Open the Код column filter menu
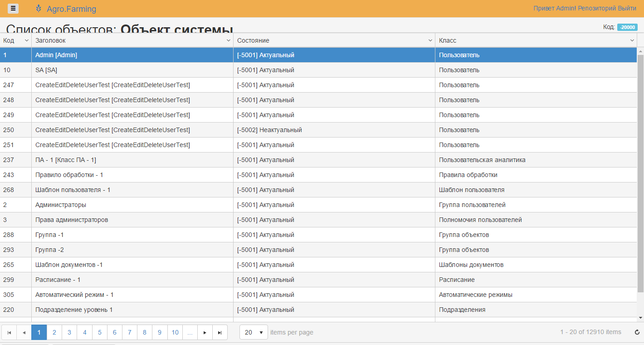The width and height of the screenshot is (644, 345). 26,40
